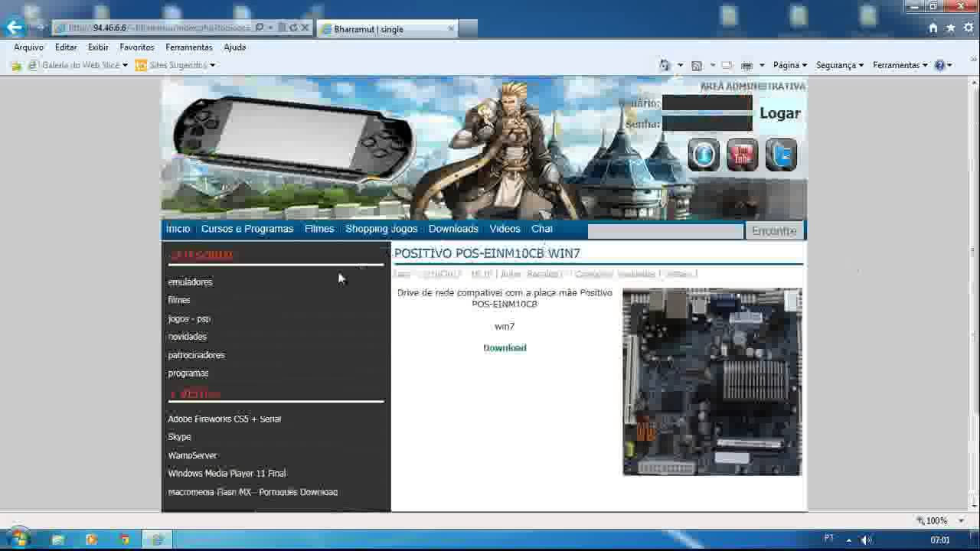
Task: Open the blue info icon on the site banner
Action: [x=703, y=155]
